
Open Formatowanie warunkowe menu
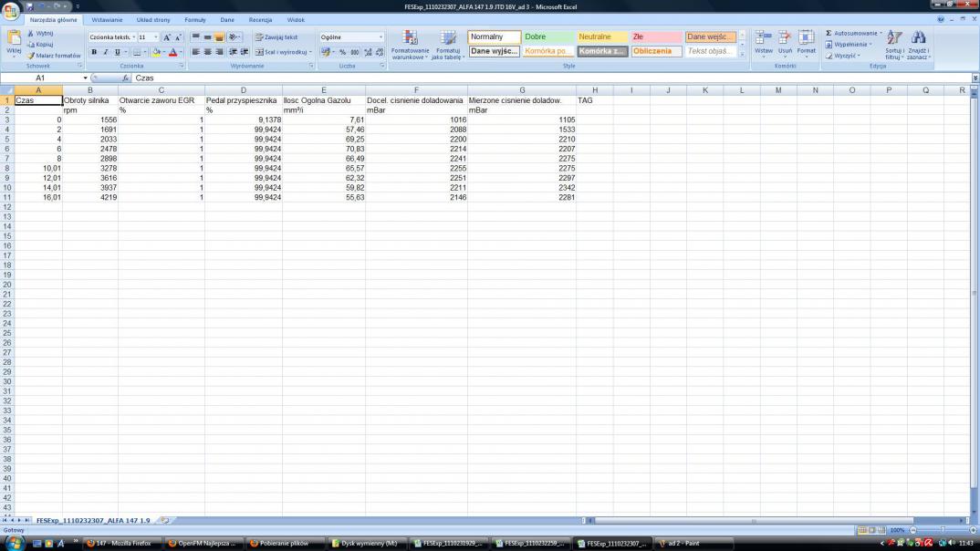(x=410, y=45)
